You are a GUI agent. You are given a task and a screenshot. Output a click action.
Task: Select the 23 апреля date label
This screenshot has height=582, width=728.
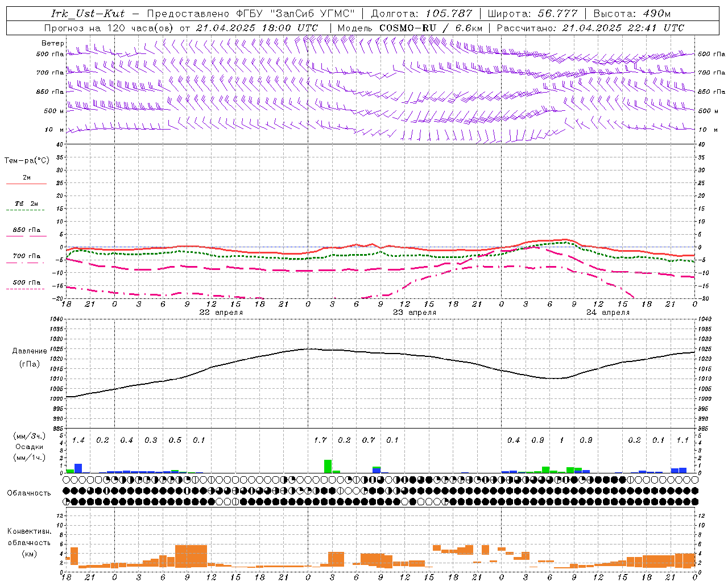415,313
